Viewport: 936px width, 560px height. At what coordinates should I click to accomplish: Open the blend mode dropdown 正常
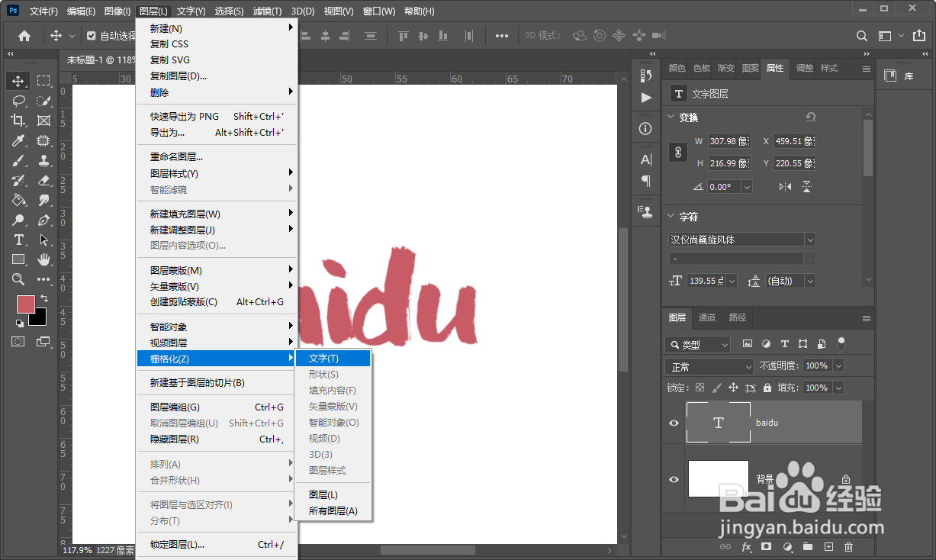click(710, 366)
